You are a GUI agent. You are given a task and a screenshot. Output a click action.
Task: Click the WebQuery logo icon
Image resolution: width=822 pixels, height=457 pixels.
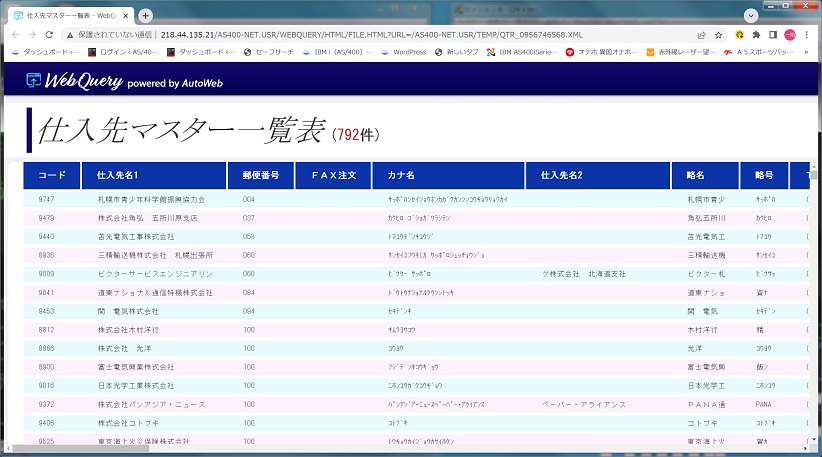pyautogui.click(x=33, y=82)
